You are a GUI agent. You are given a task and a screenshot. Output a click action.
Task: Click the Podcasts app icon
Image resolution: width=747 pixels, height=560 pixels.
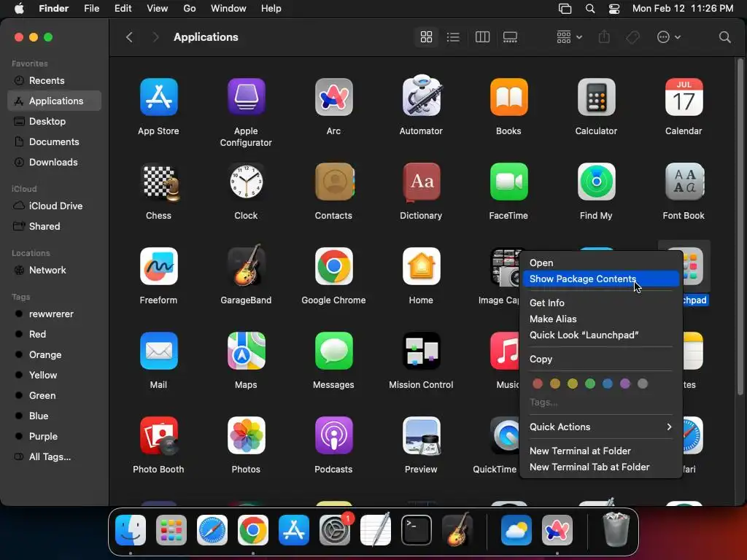pyautogui.click(x=333, y=436)
